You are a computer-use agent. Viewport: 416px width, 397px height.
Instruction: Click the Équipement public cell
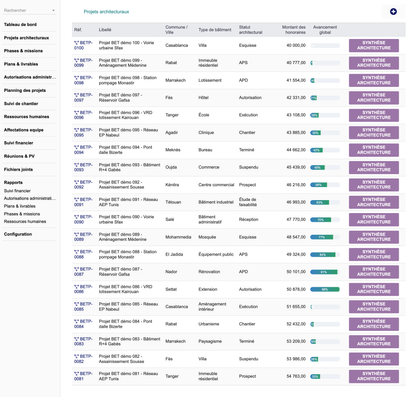(216, 254)
